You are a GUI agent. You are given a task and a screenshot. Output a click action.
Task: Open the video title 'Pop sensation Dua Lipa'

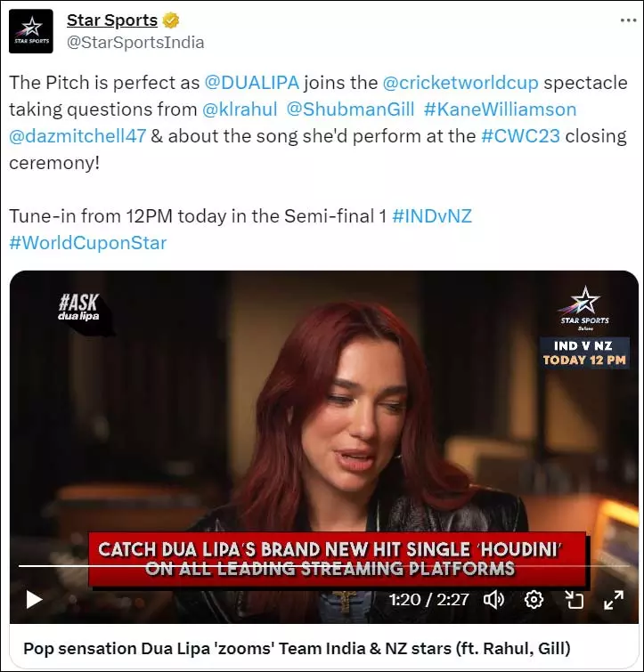(x=297, y=649)
